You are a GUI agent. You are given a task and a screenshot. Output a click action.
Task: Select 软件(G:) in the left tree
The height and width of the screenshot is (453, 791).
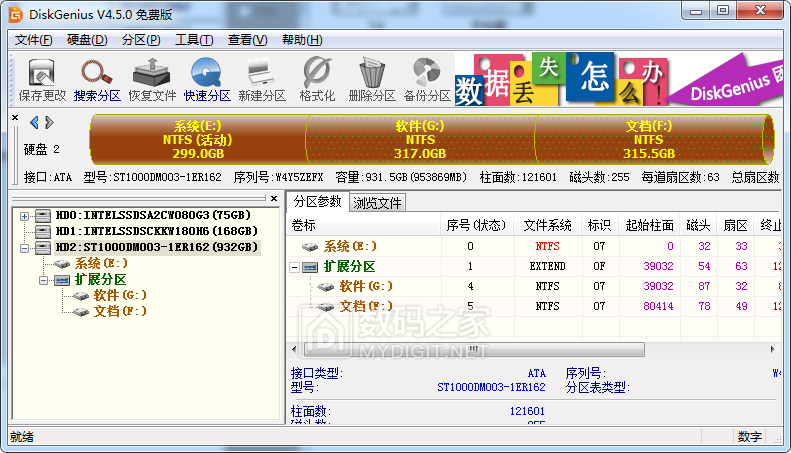120,295
